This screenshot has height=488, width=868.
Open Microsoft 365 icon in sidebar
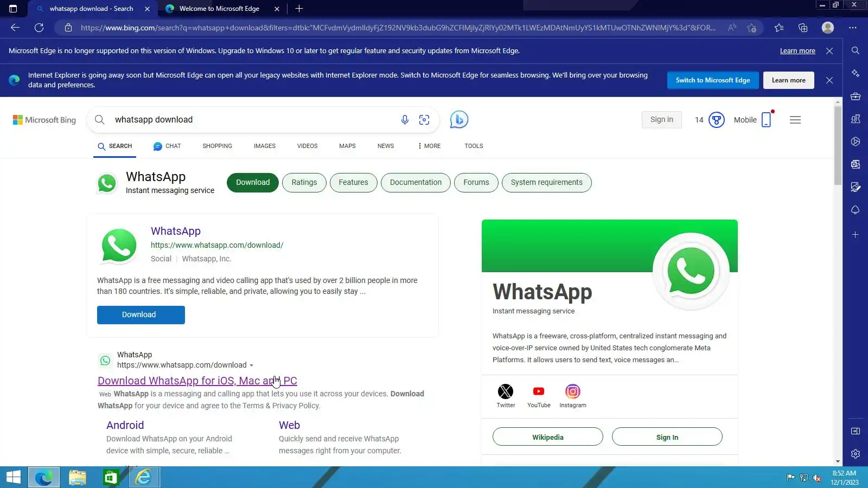[856, 142]
